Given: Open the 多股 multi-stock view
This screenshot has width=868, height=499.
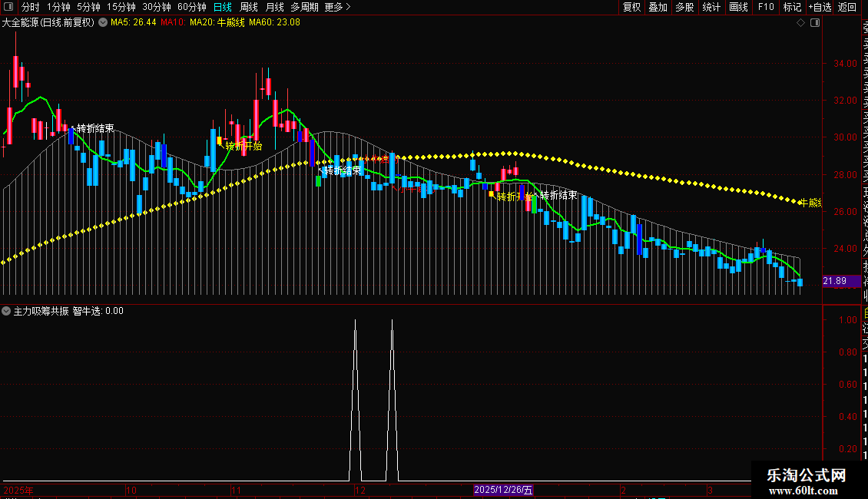Looking at the screenshot, I should (x=684, y=7).
